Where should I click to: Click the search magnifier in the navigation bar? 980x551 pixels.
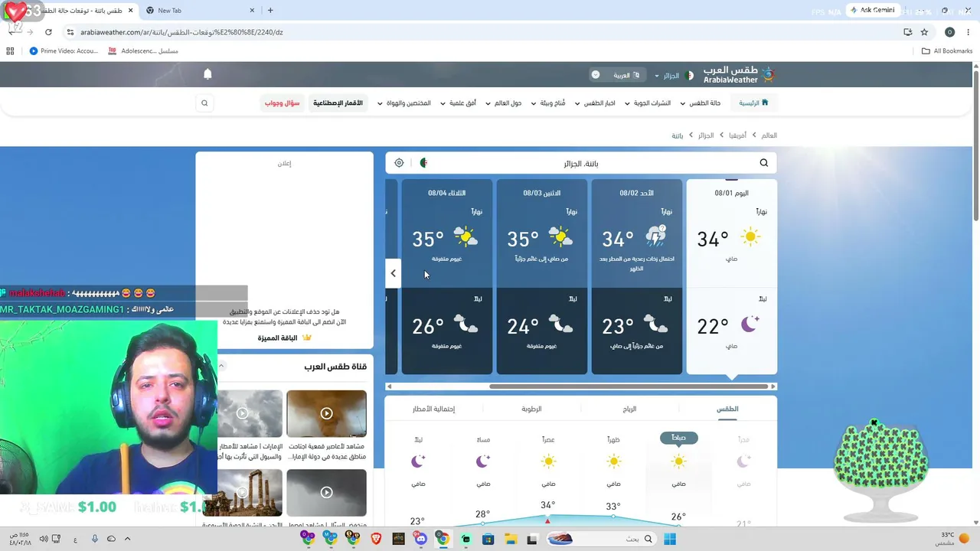coord(204,103)
